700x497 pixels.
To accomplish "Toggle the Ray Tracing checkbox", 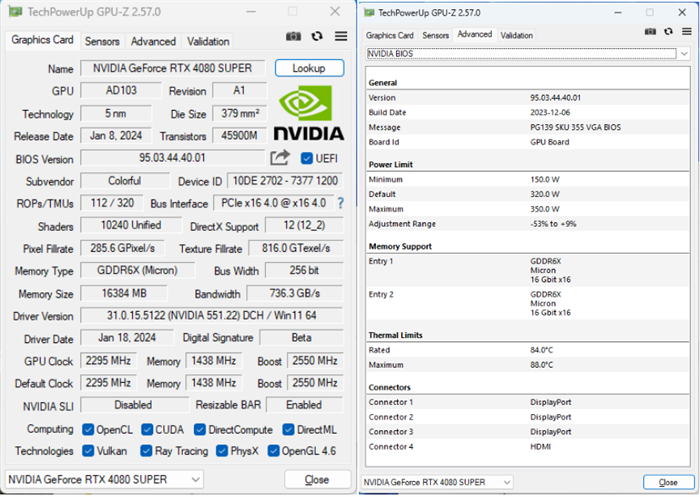I will pos(146,451).
